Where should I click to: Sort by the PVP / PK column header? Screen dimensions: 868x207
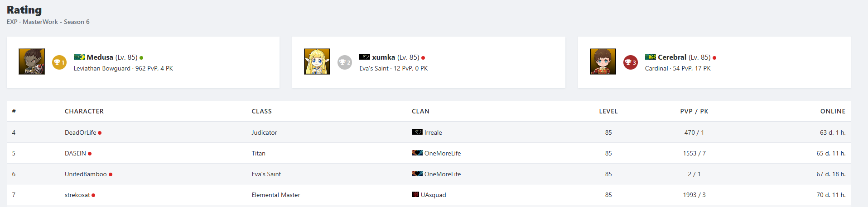[694, 111]
